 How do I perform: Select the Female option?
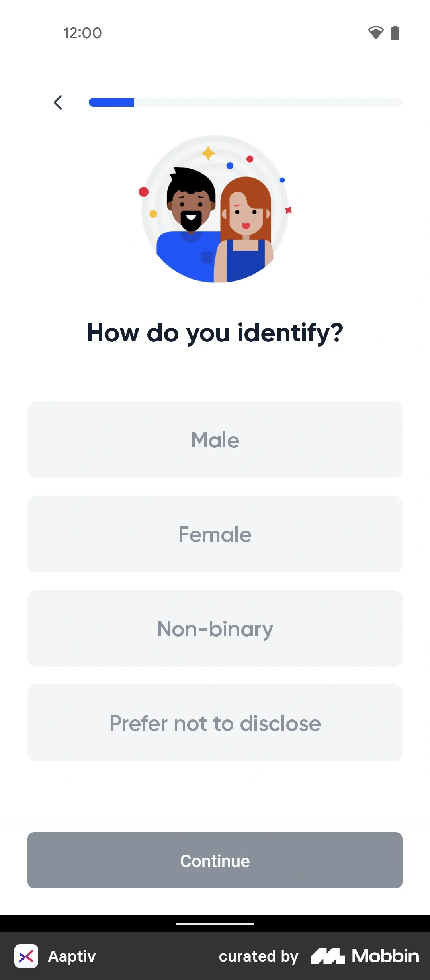[215, 534]
